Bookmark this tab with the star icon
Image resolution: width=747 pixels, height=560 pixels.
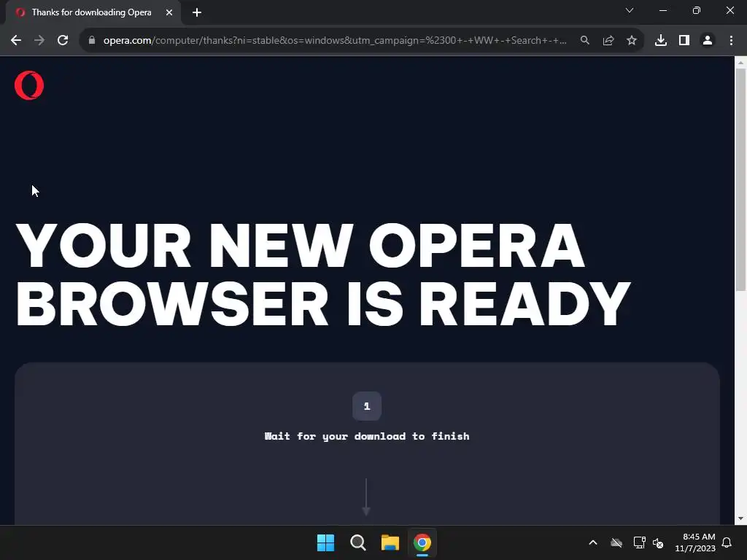point(632,41)
